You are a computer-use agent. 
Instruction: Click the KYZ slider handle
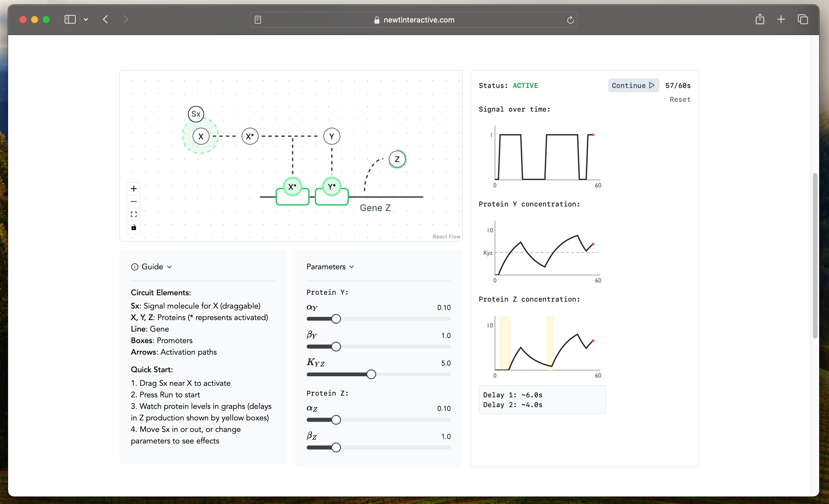pos(371,374)
